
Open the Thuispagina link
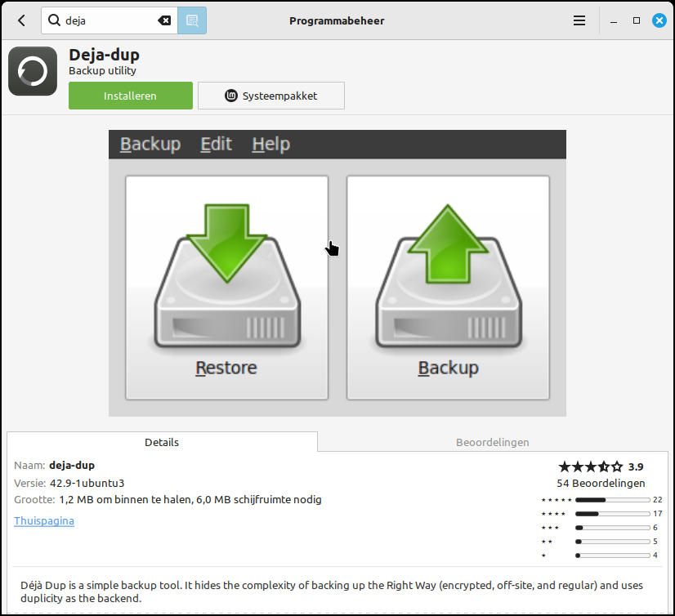tap(44, 521)
